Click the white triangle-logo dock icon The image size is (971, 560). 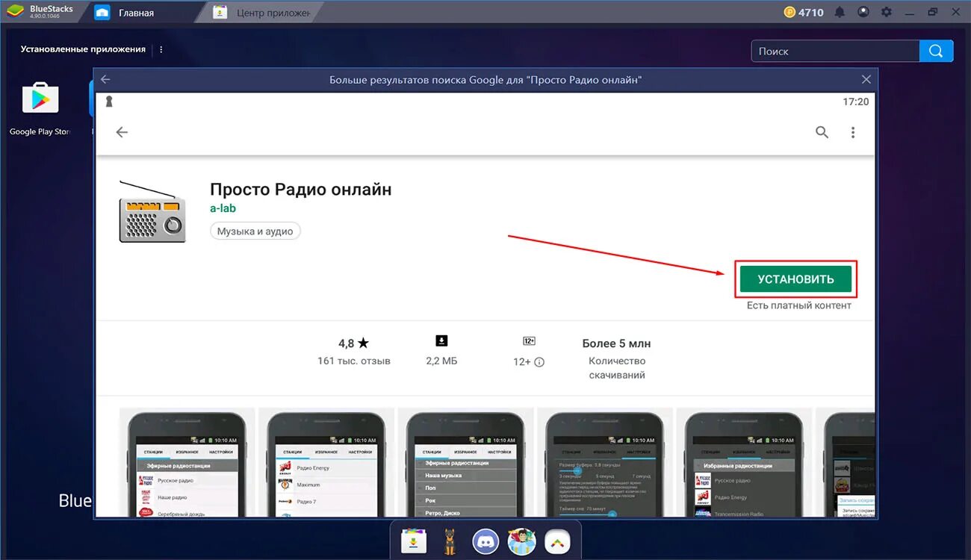(x=557, y=541)
